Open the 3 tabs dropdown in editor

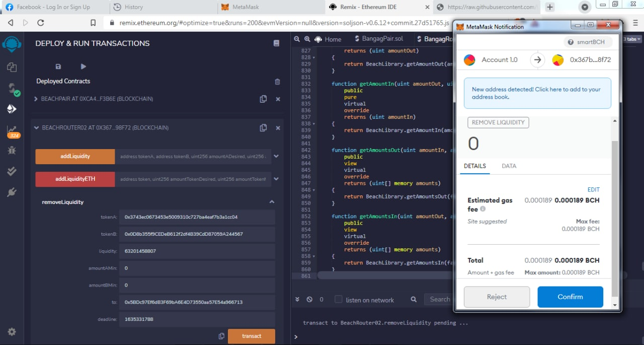pyautogui.click(x=632, y=39)
